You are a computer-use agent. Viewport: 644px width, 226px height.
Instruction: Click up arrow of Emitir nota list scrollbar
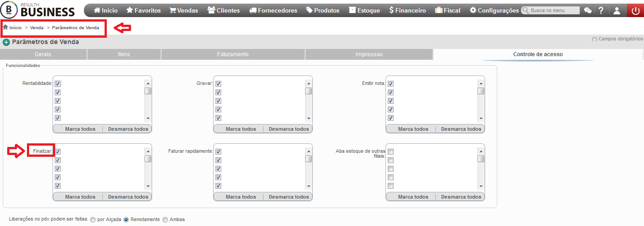coord(481,83)
